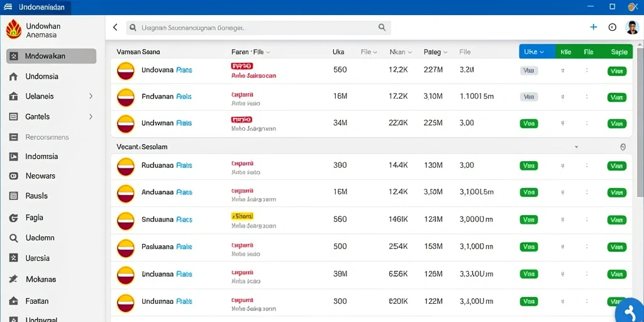Click the icon beside Mokanas

[x=13, y=279]
